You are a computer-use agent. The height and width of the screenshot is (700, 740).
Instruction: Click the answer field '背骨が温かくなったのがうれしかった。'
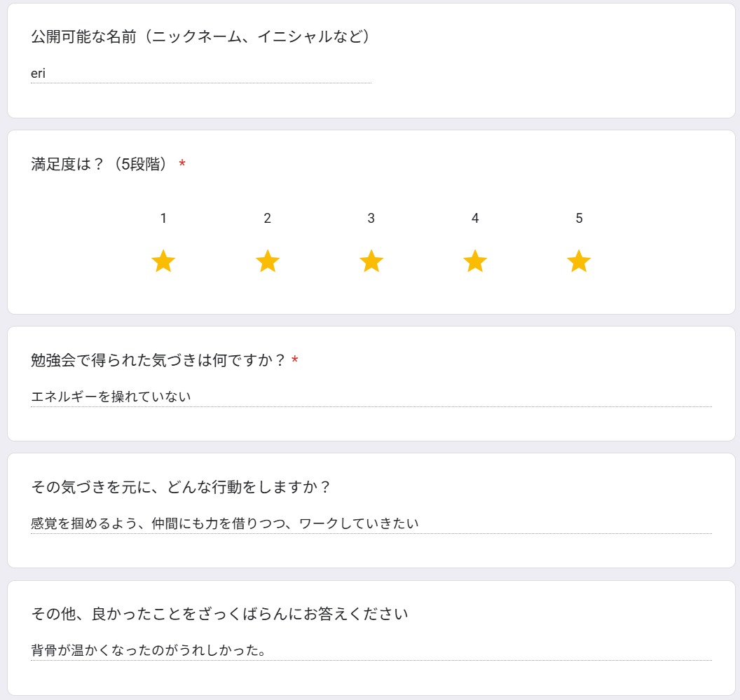point(371,650)
